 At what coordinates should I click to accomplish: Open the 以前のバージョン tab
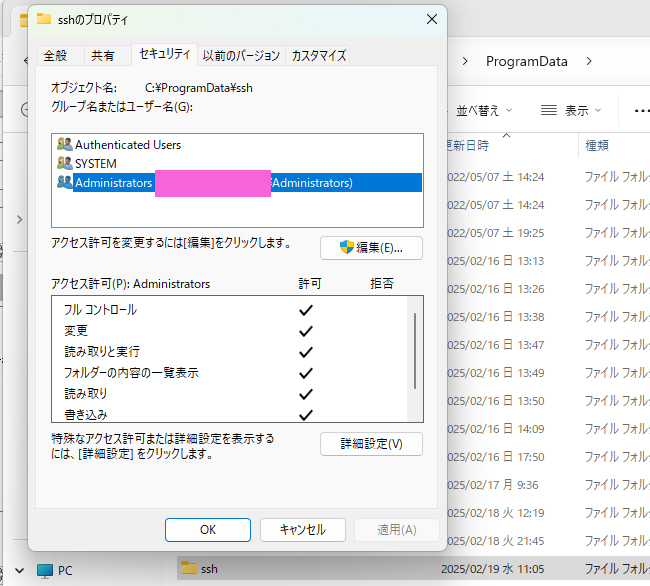pyautogui.click(x=241, y=56)
